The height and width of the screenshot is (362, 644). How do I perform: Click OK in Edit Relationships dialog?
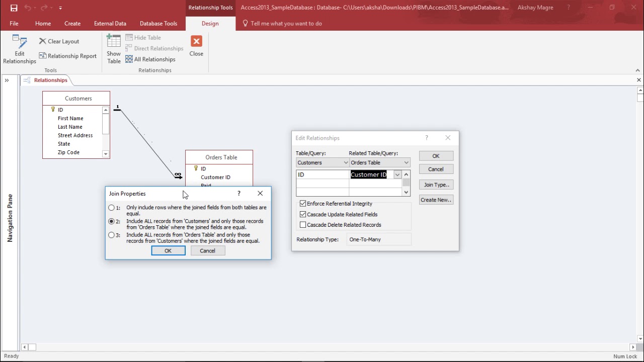tap(436, 156)
